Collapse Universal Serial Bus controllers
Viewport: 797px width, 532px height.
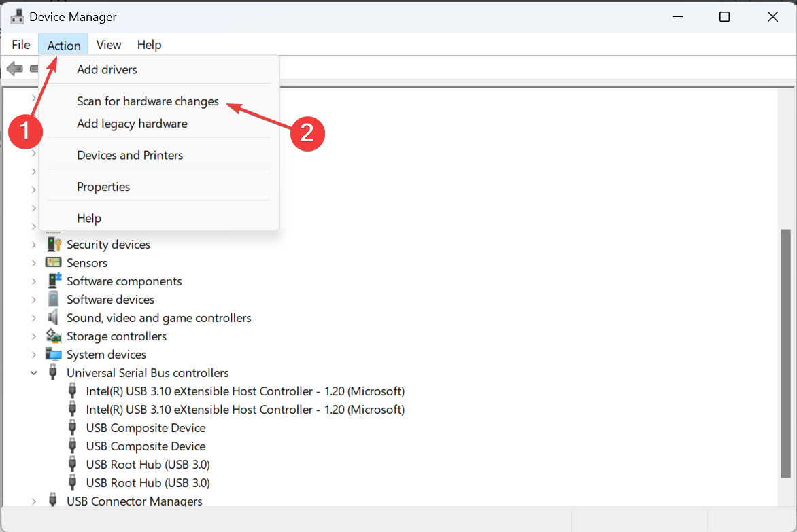[33, 372]
